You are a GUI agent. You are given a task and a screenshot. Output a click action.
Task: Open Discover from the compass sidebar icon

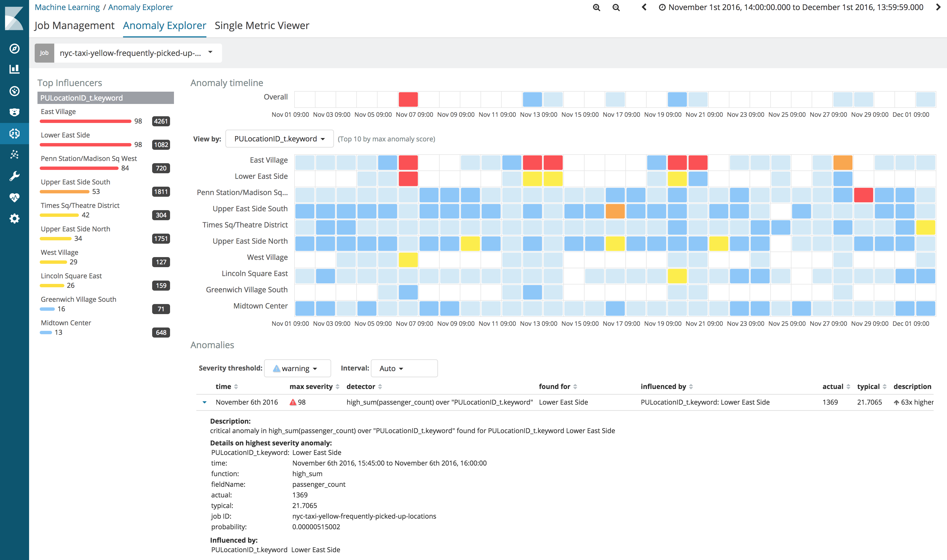coord(14,48)
